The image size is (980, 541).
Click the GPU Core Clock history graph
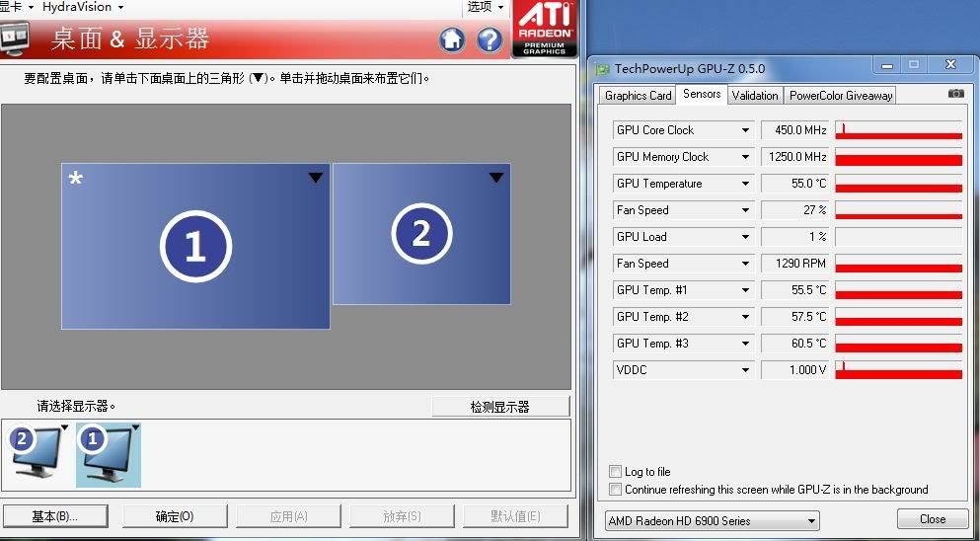pos(898,130)
